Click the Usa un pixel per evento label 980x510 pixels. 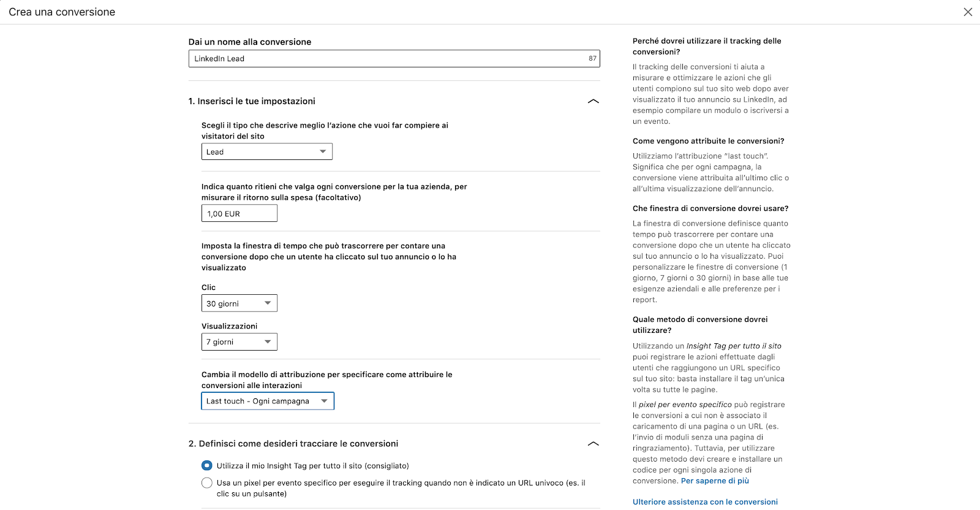(x=401, y=488)
